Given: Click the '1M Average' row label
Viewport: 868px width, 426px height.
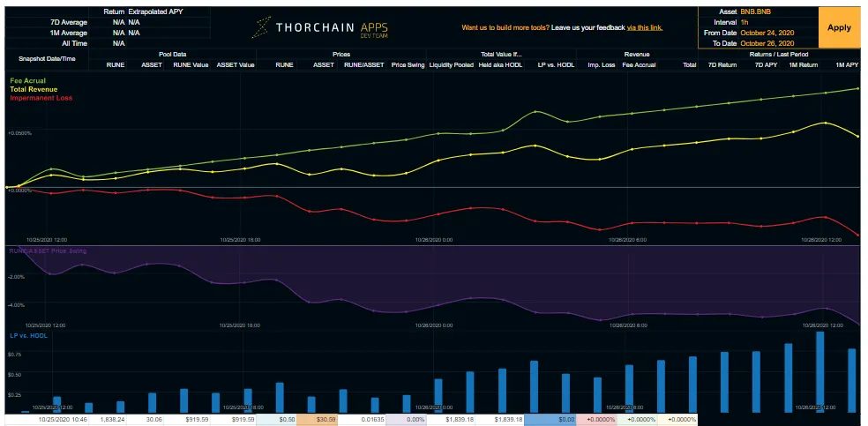Looking at the screenshot, I should (x=68, y=33).
